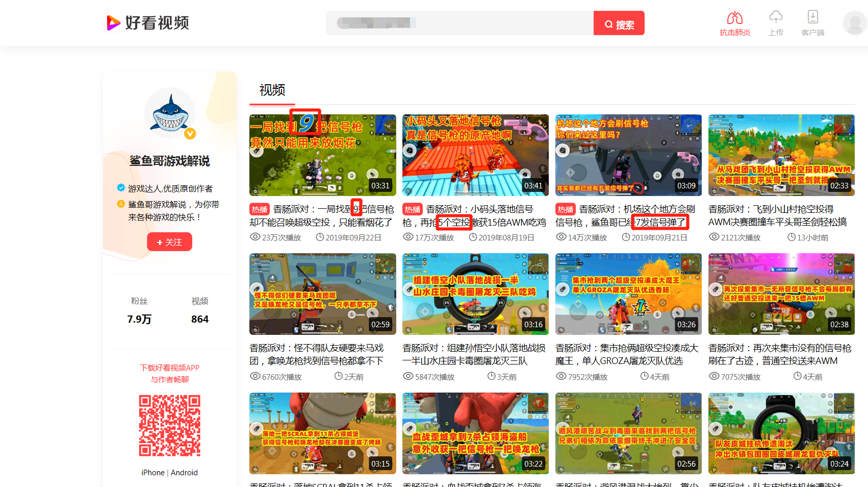Click the 14万次播放 view count
868x487 pixels.
tap(582, 237)
